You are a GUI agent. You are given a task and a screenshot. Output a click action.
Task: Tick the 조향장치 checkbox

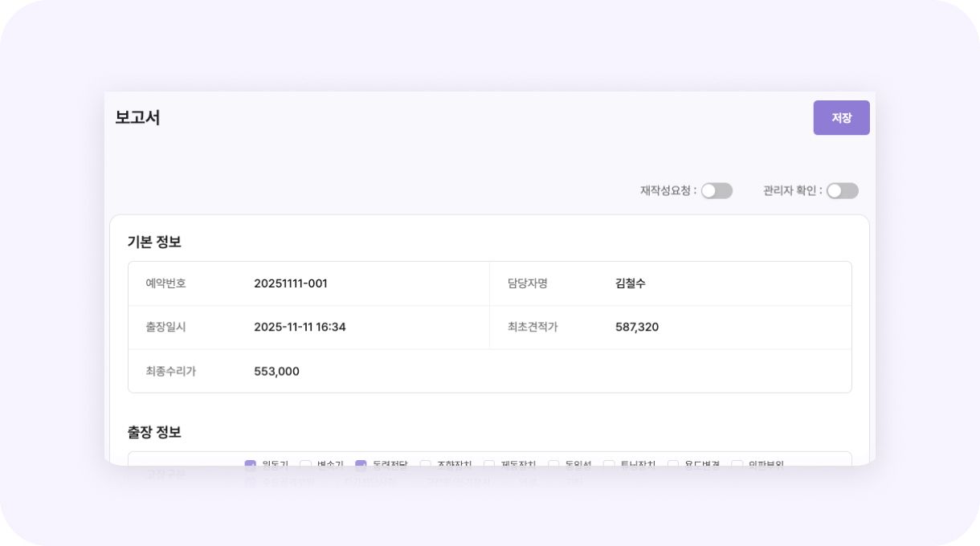[x=426, y=464]
